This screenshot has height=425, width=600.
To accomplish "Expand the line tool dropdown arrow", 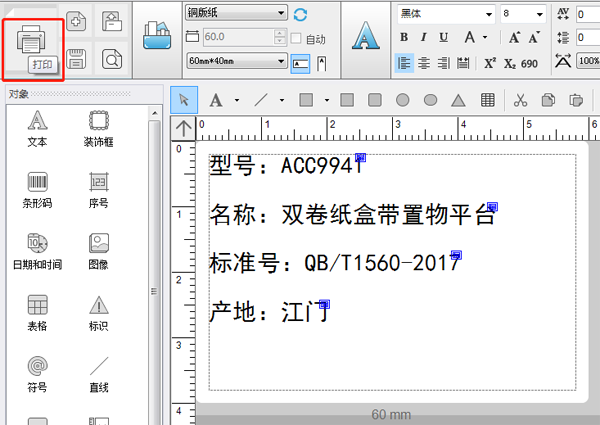I will coord(282,100).
